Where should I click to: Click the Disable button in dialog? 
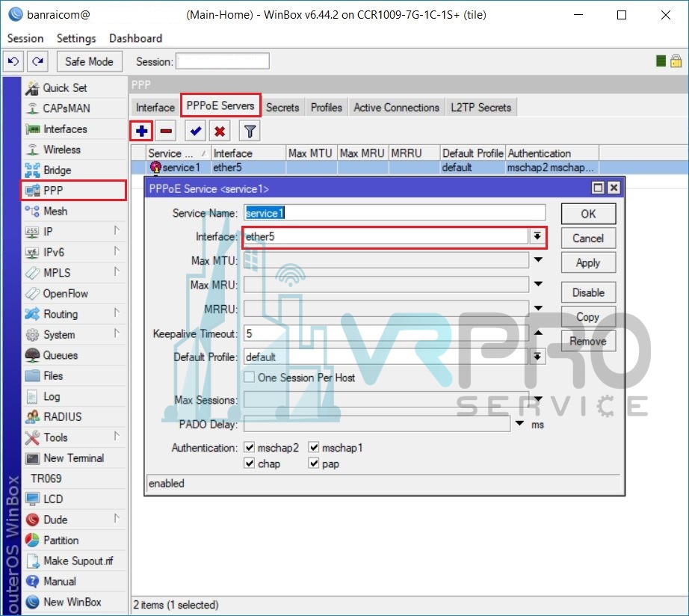(x=588, y=292)
